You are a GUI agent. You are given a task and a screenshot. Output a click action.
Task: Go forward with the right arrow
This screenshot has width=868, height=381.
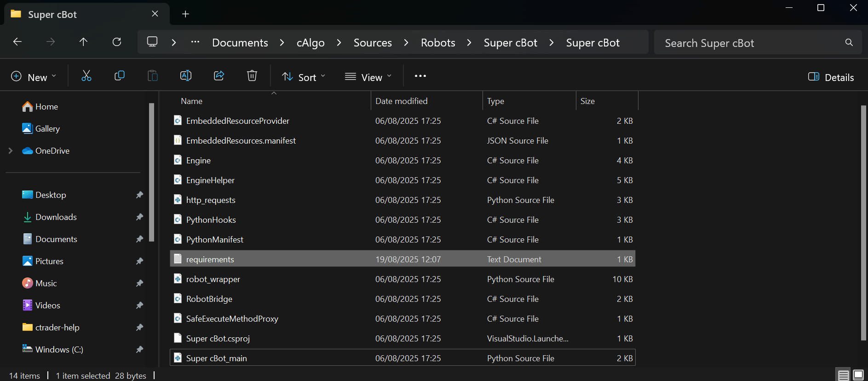51,42
